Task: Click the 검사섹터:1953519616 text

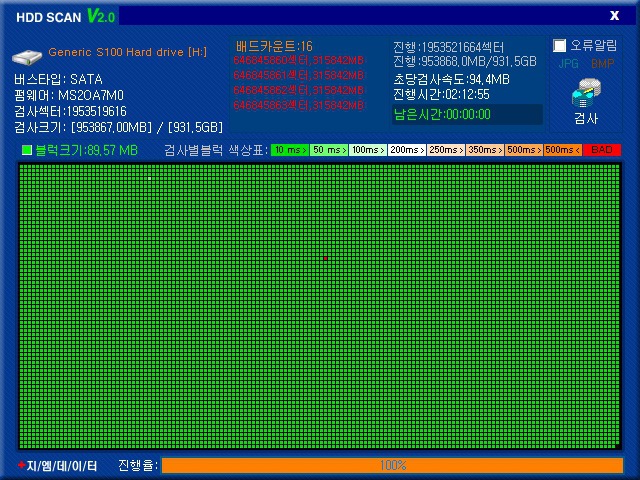Action: click(70, 111)
